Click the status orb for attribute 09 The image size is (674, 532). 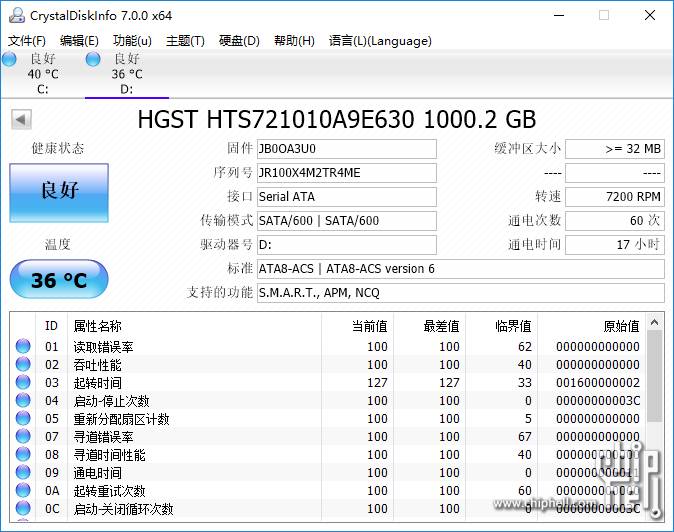click(x=23, y=472)
